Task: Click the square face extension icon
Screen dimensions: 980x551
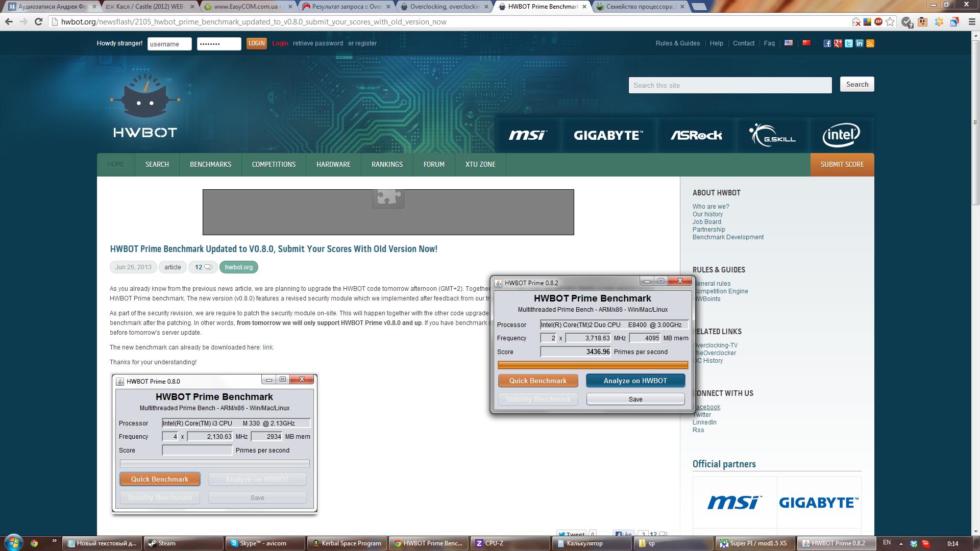Action: 922,22
